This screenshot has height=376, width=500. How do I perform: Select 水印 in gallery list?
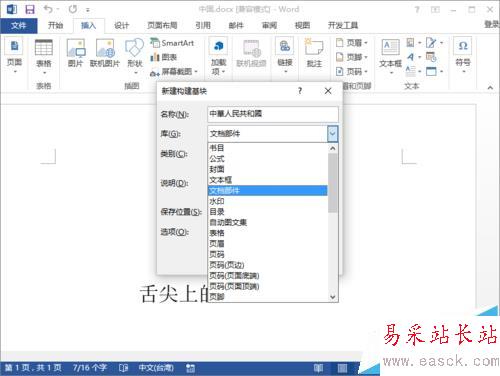[x=268, y=201]
